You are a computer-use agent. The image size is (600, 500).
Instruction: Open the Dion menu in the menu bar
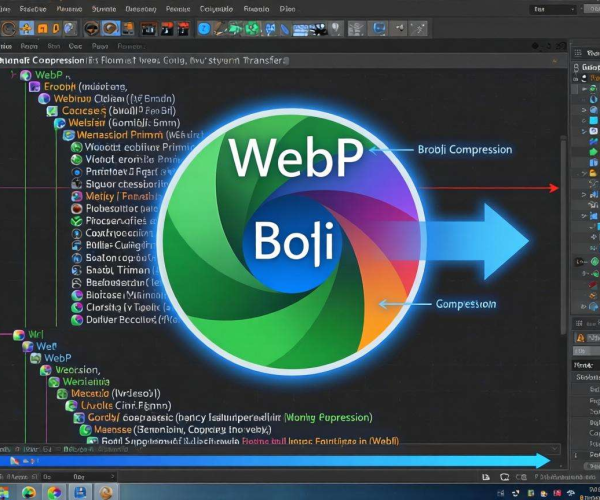pos(287,9)
